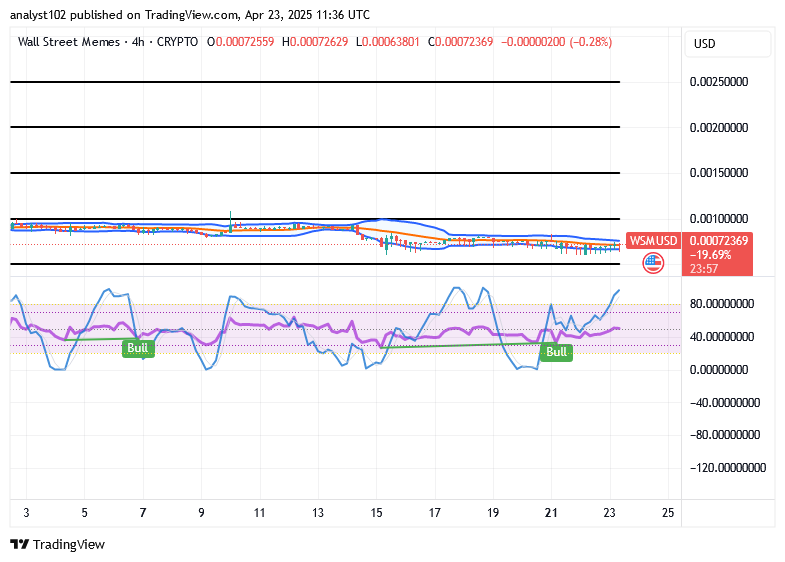Click date label 19 on time axis

coord(493,513)
